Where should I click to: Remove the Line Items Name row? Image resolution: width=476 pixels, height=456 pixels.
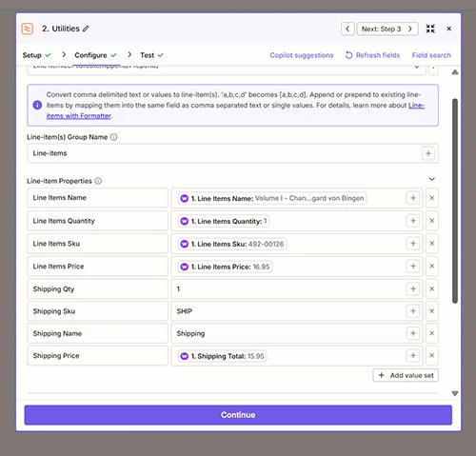click(431, 198)
